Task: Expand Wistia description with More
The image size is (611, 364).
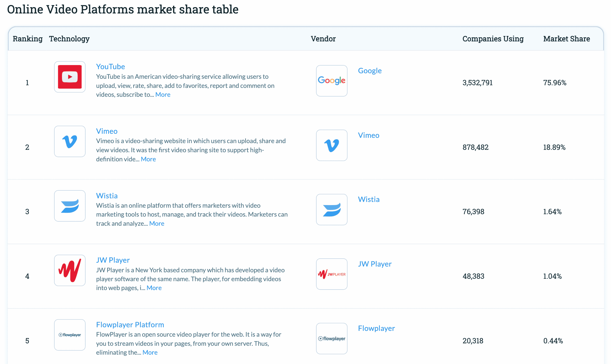Action: coord(157,224)
